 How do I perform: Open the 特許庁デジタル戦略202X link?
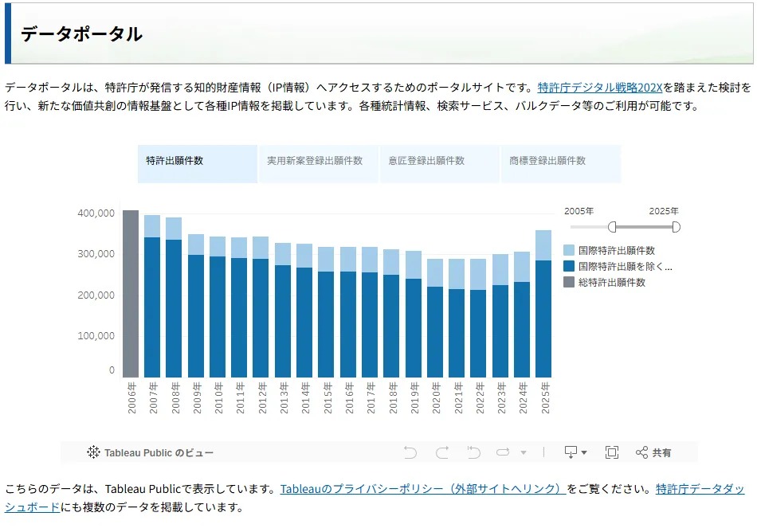599,88
